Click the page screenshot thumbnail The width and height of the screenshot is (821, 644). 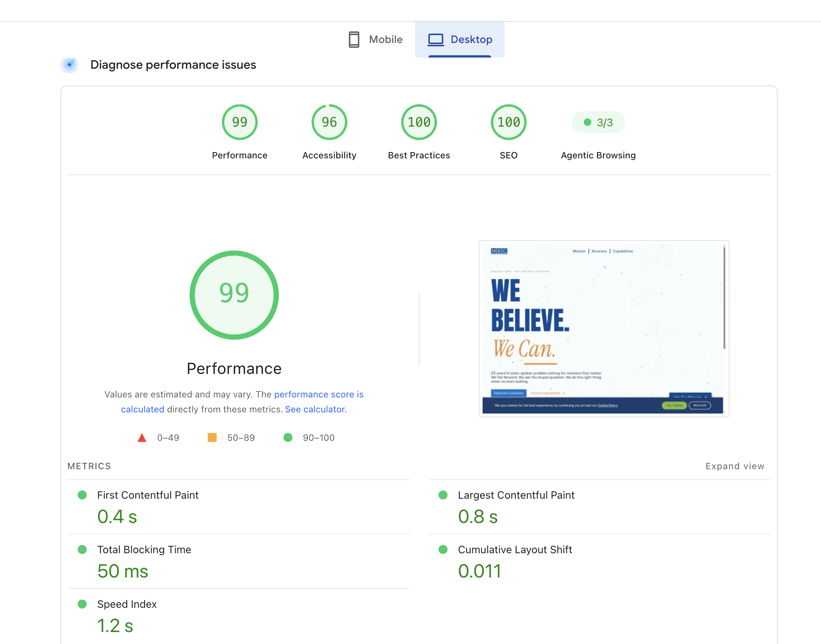pos(604,328)
